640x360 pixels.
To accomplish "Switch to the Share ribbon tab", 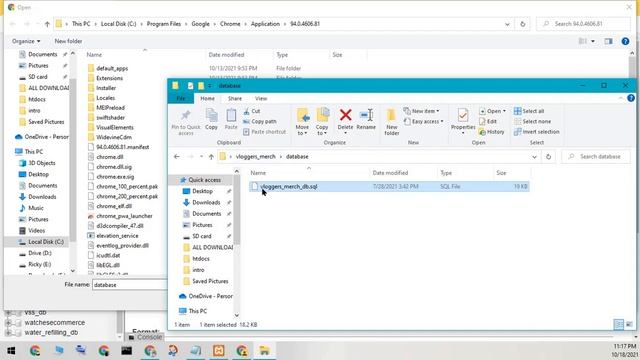I will [235, 98].
